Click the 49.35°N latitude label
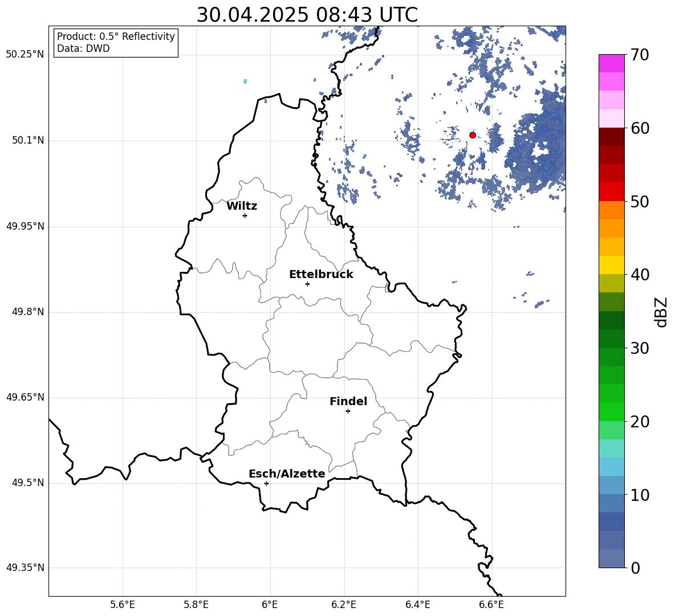Screen dimensions: 675x616 coord(25,568)
